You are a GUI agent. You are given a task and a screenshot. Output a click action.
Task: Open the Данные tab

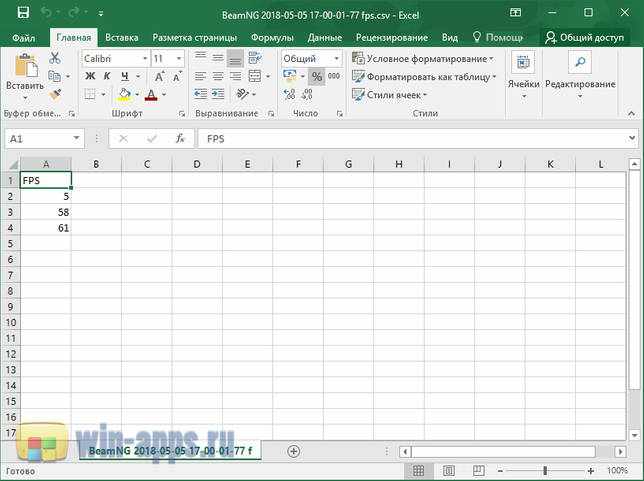[324, 37]
